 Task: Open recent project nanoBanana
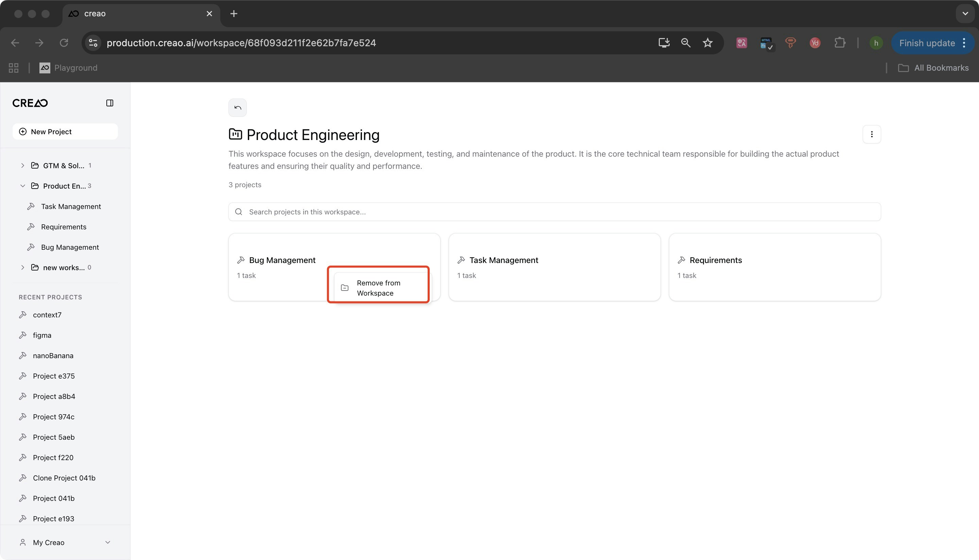coord(53,355)
